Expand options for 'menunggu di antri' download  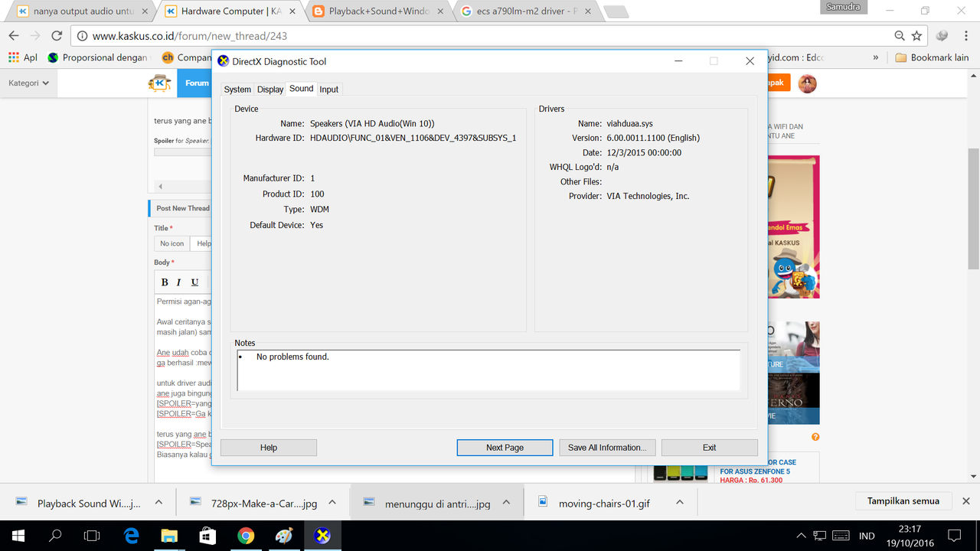pyautogui.click(x=506, y=503)
